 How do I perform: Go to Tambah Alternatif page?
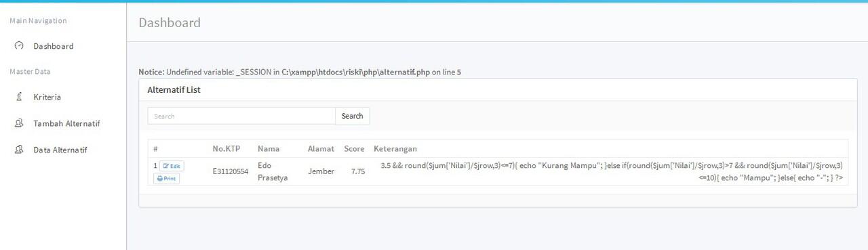[66, 123]
